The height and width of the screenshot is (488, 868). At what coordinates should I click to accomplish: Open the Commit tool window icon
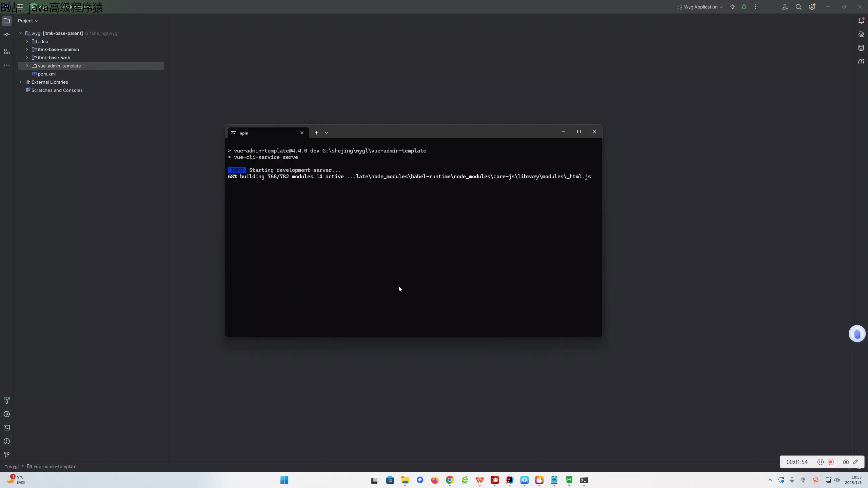(x=7, y=34)
